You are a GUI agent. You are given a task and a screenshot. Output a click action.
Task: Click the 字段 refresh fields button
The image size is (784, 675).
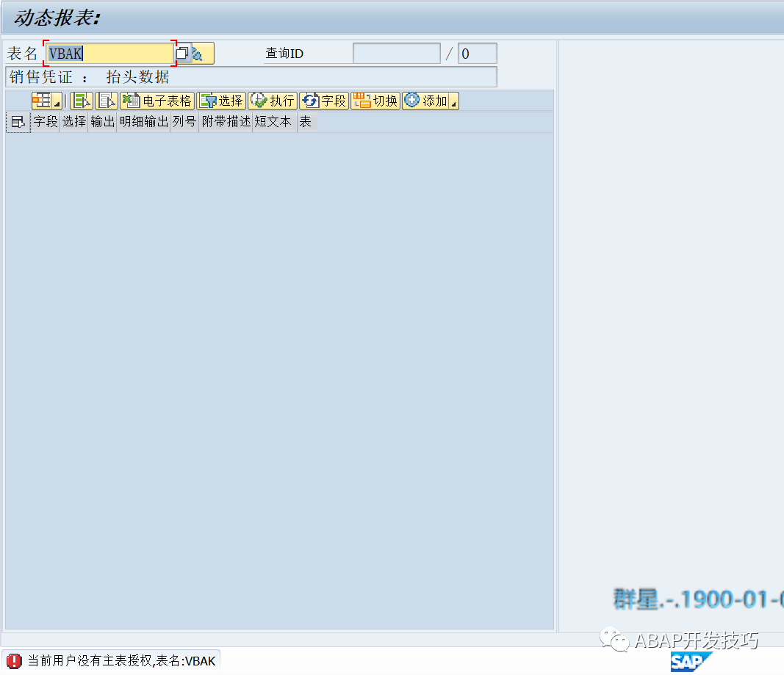click(x=324, y=101)
